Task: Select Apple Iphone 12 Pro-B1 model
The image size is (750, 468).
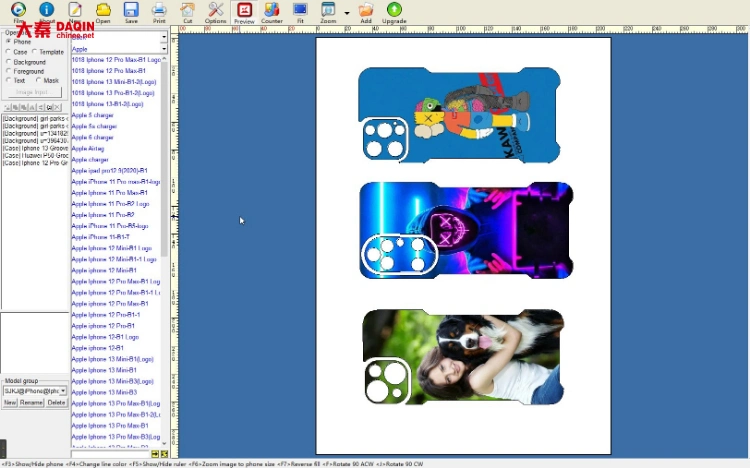Action: click(x=103, y=325)
